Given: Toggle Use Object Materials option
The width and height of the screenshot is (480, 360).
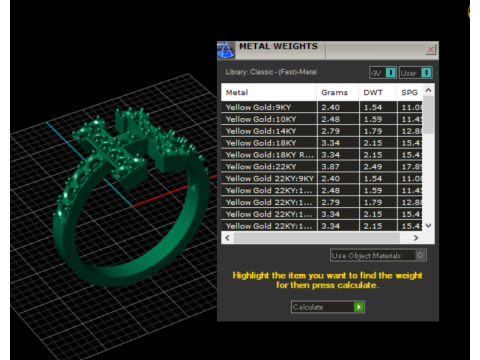Looking at the screenshot, I should pos(378,255).
